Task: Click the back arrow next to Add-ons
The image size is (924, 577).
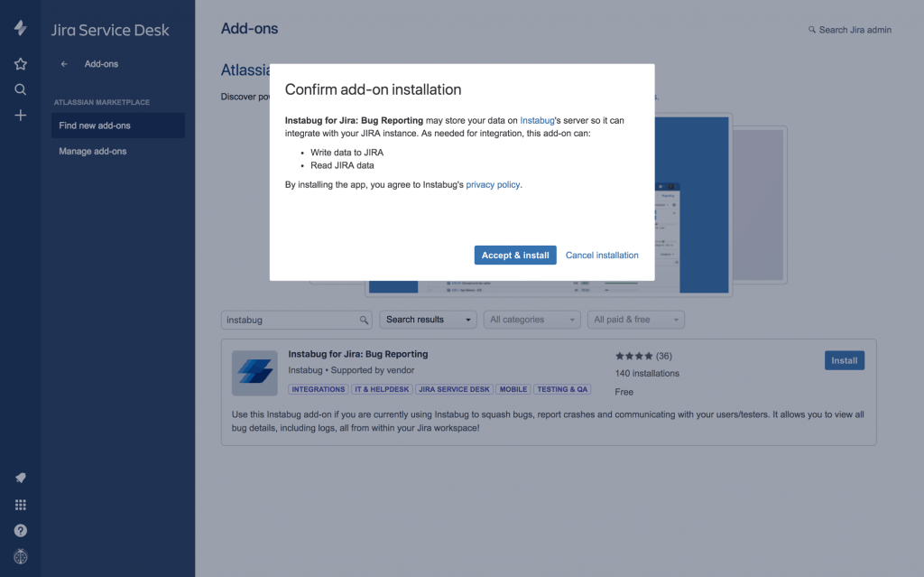Action: click(64, 64)
